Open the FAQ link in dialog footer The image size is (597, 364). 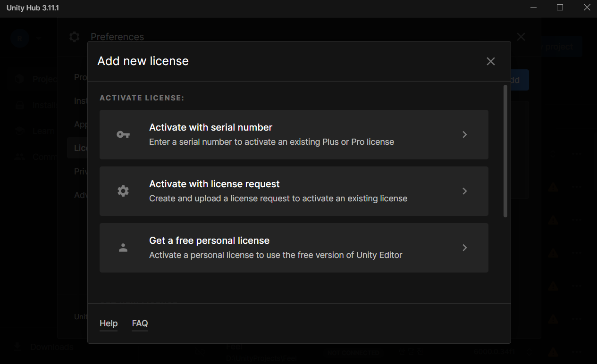(x=140, y=323)
